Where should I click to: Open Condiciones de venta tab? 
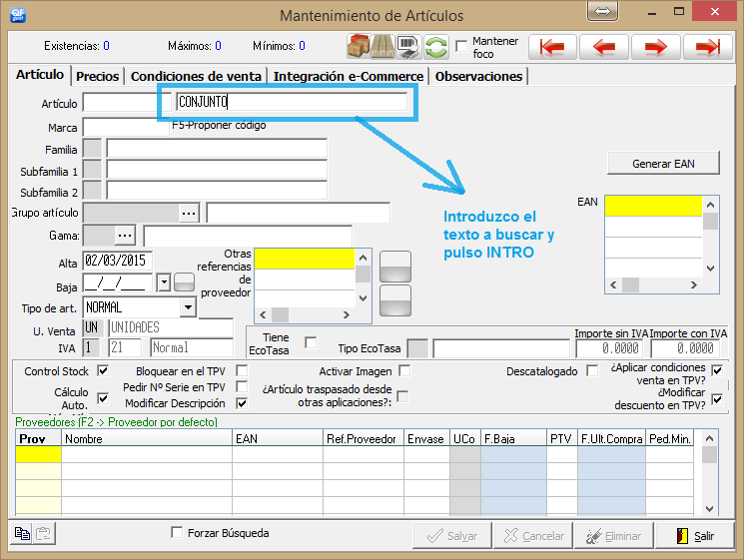196,76
